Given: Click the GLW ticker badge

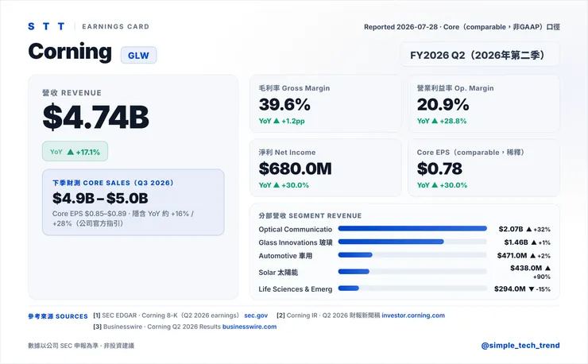Looking at the screenshot, I should 138,56.
